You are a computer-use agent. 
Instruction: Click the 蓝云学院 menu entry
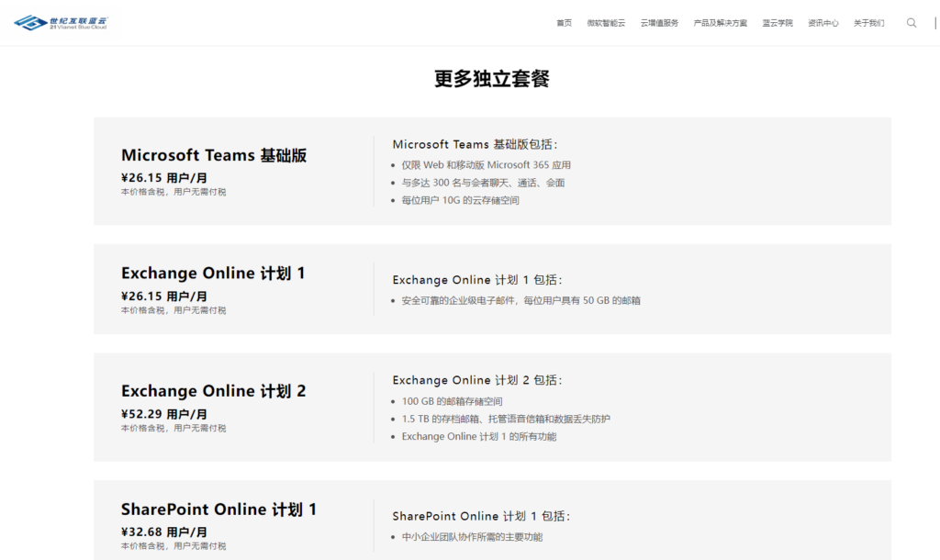(x=778, y=23)
